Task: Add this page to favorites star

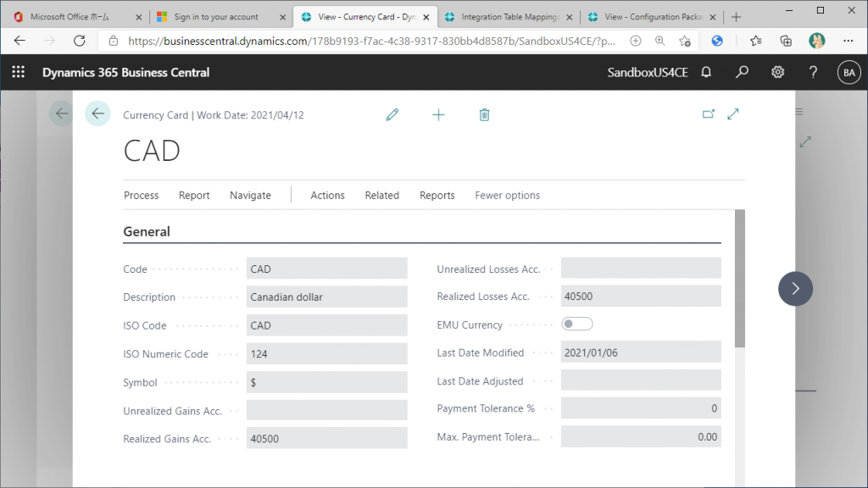Action: [x=685, y=41]
